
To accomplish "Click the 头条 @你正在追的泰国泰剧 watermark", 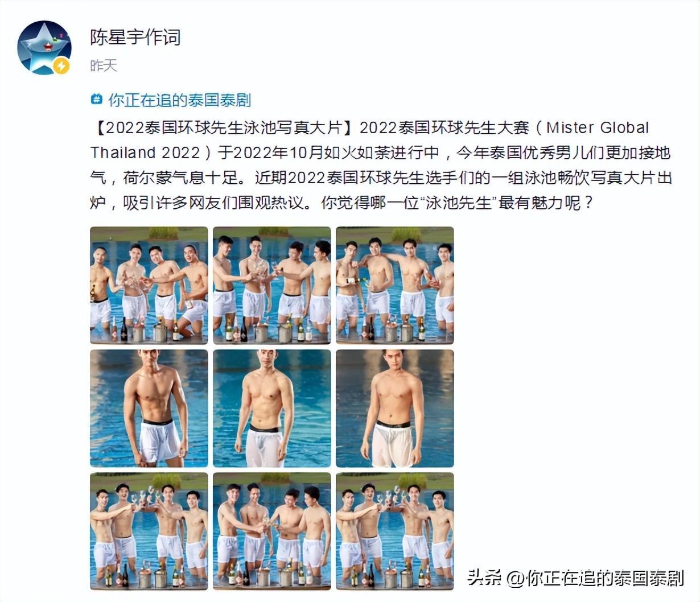I will point(575,578).
